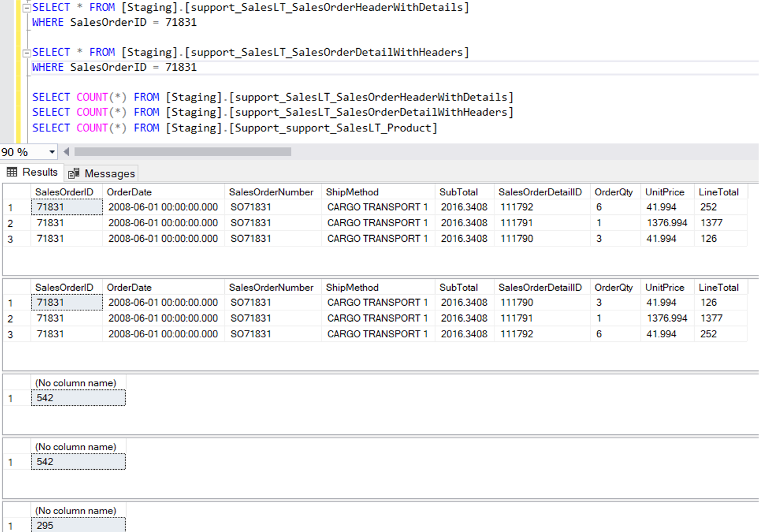762x532 pixels.
Task: Click cell 111790 in second result grid row 1
Action: pos(541,302)
